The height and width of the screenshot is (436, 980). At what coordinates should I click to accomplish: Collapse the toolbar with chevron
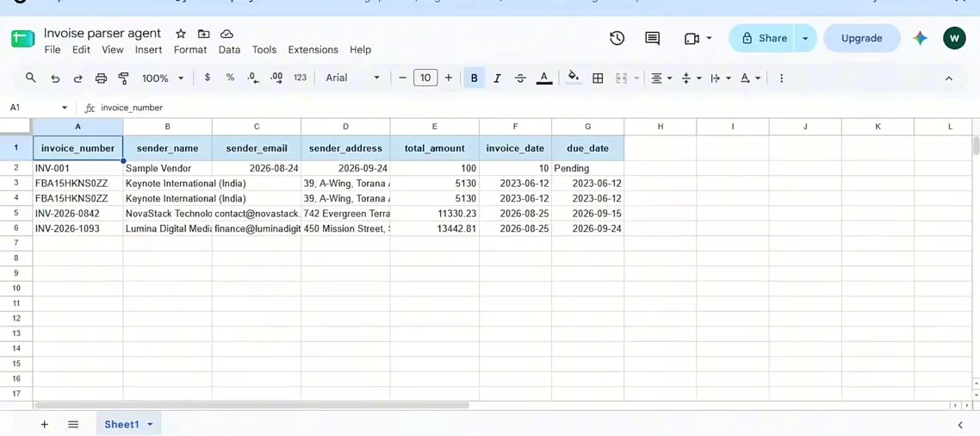948,78
